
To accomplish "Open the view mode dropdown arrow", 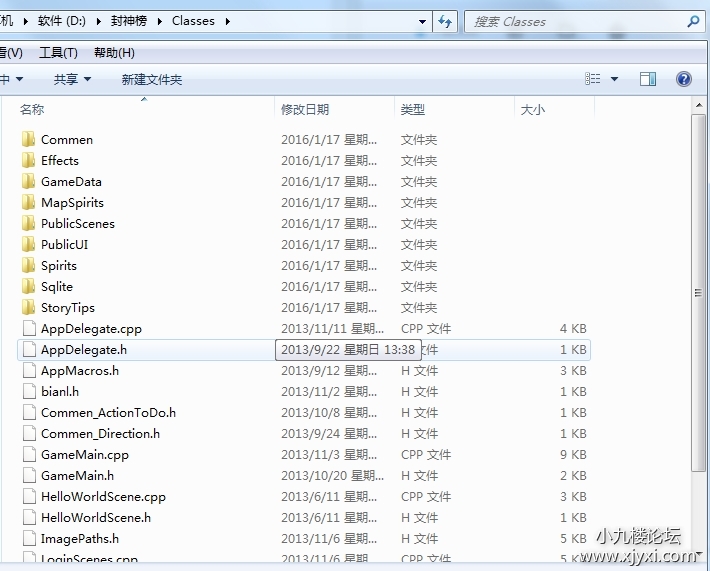I will point(614,79).
